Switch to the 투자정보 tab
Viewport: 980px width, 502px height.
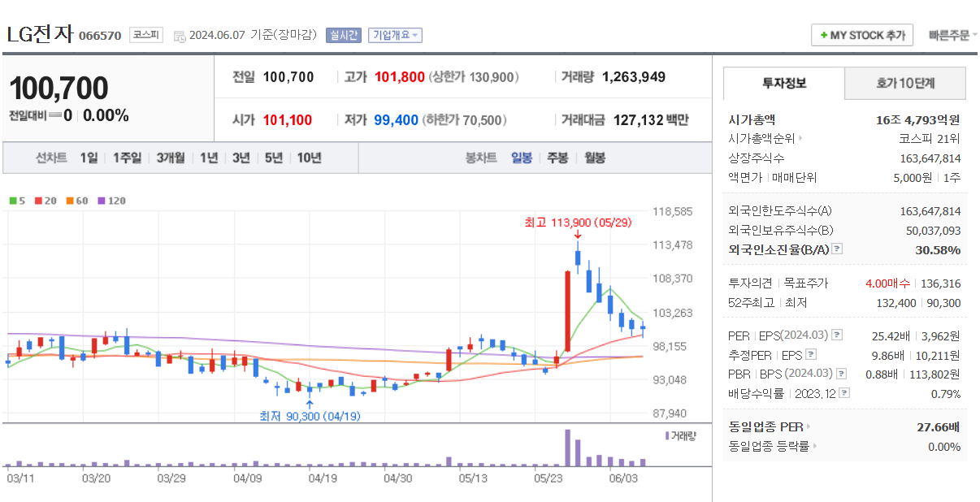784,83
